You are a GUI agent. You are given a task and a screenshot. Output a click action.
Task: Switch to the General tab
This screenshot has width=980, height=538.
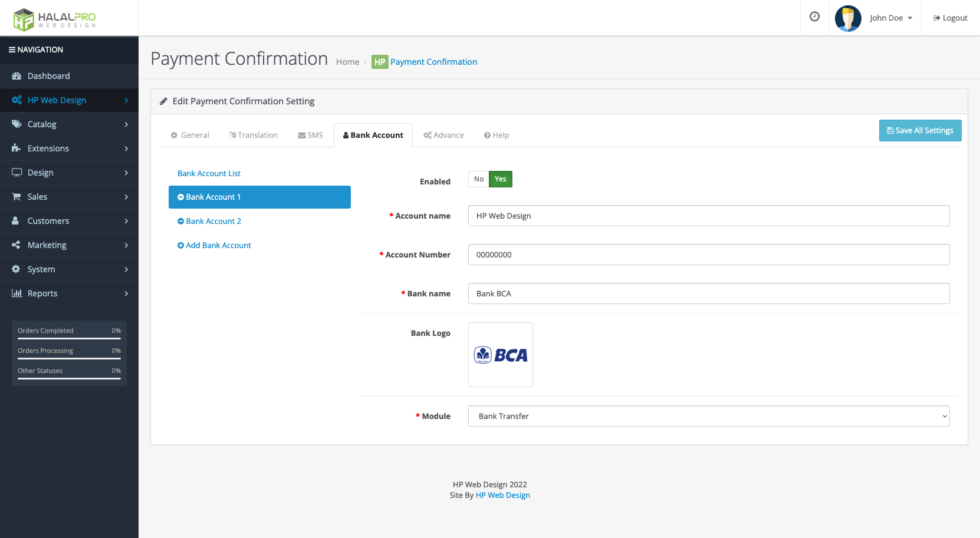point(190,135)
